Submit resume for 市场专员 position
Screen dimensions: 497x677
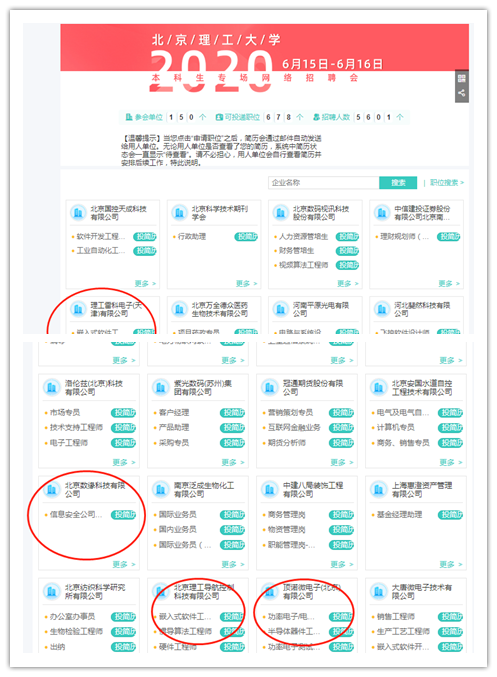pyautogui.click(x=123, y=413)
